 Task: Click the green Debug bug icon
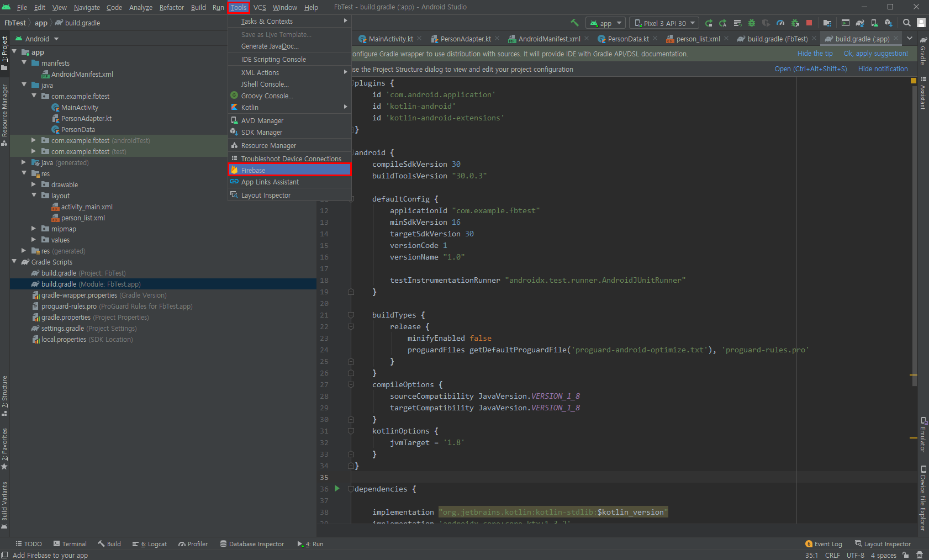pyautogui.click(x=752, y=23)
